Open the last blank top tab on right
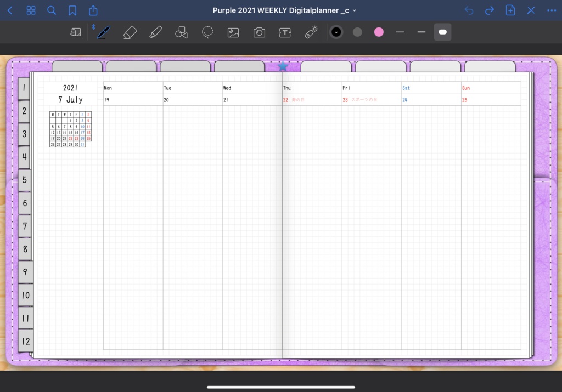 [x=490, y=66]
